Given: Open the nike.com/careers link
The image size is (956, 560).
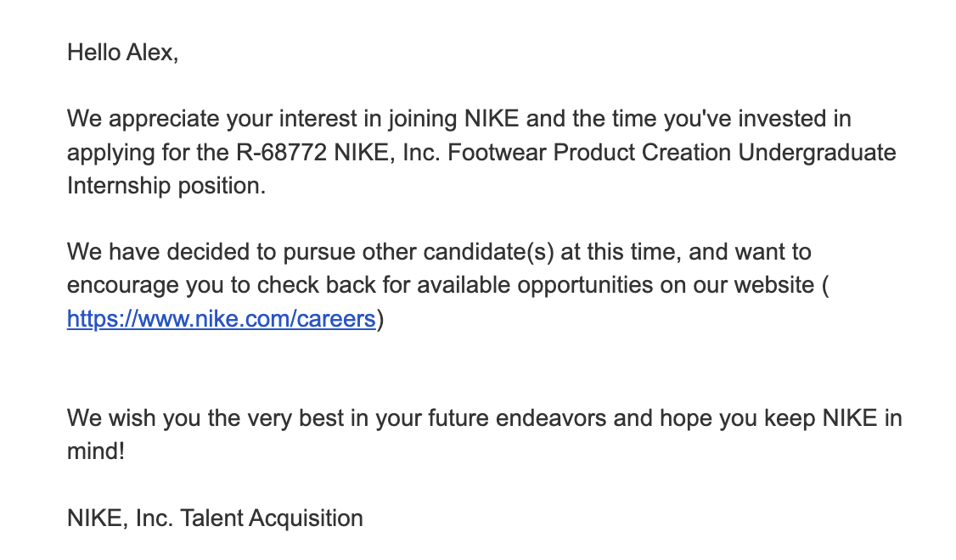Looking at the screenshot, I should pos(221,319).
